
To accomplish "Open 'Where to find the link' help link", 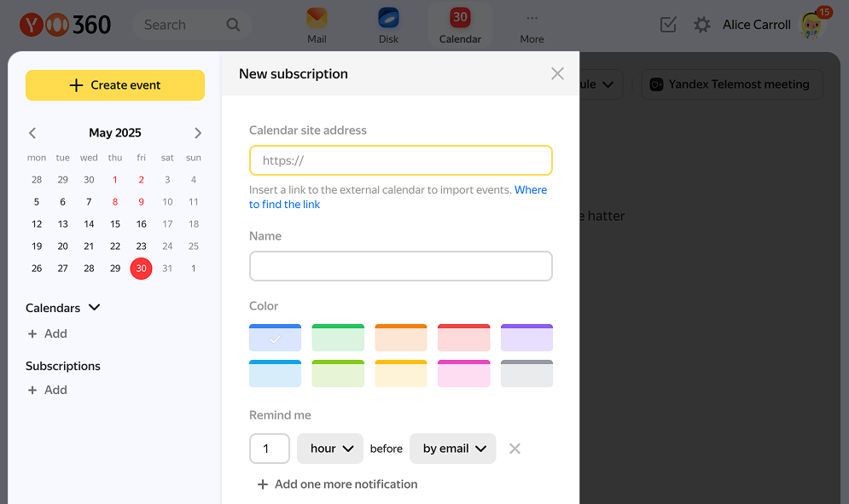I will pyautogui.click(x=530, y=190).
